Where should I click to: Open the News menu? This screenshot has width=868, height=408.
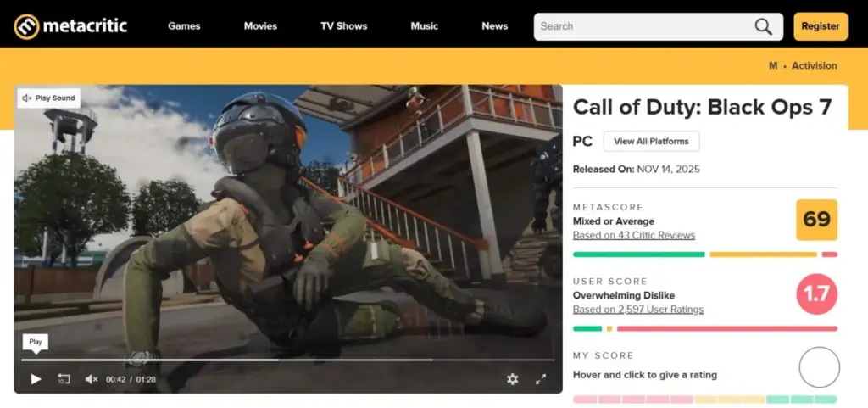pyautogui.click(x=495, y=26)
